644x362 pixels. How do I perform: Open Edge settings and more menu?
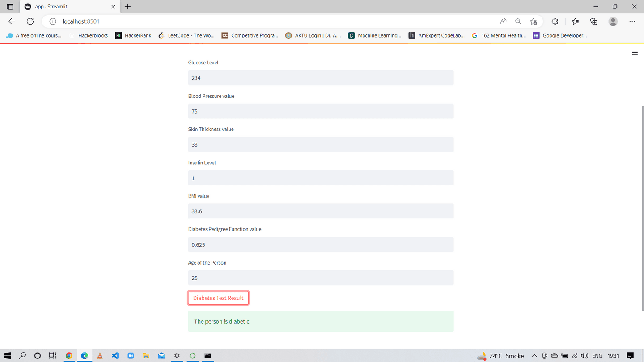click(x=632, y=21)
